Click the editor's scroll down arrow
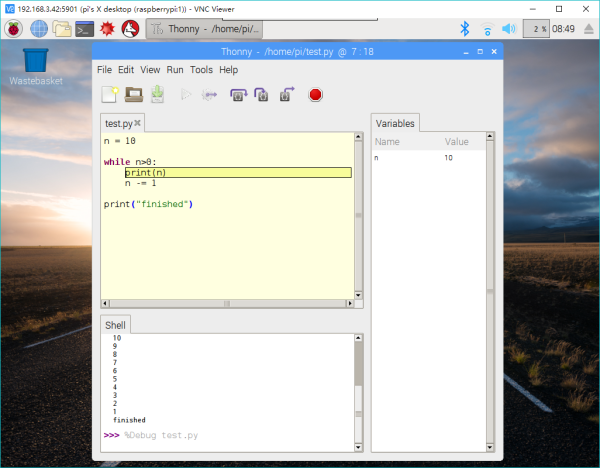This screenshot has height=468, width=600. click(358, 295)
